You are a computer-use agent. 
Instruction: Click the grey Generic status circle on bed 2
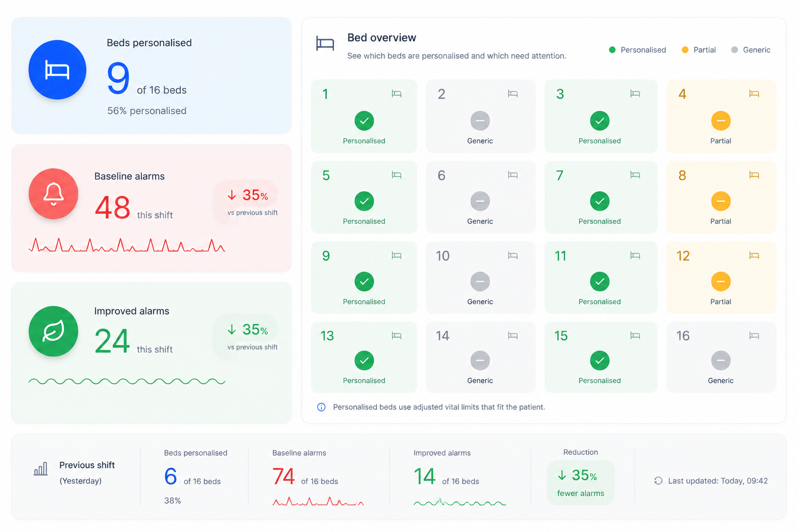(x=480, y=121)
